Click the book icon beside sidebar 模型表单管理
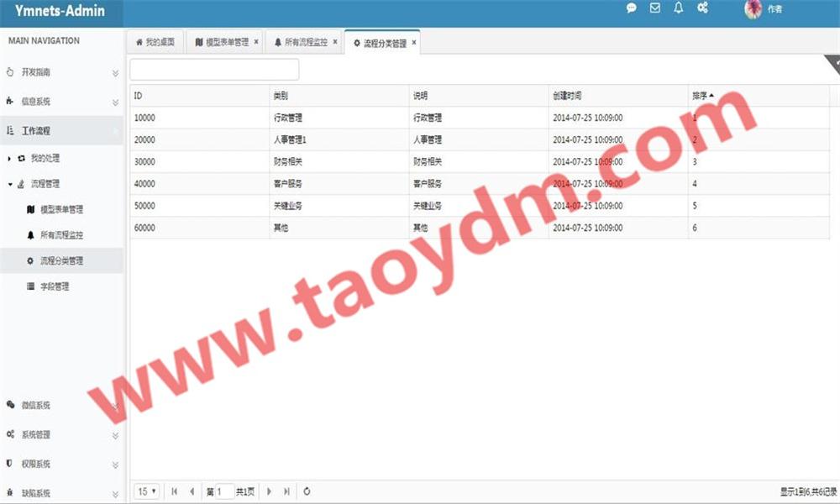840x504 pixels. 30,209
